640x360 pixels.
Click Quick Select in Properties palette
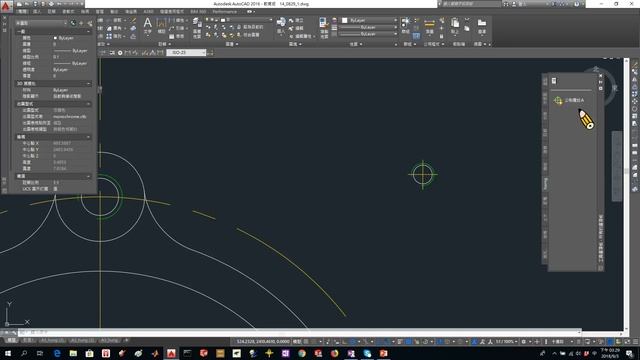(x=90, y=23)
